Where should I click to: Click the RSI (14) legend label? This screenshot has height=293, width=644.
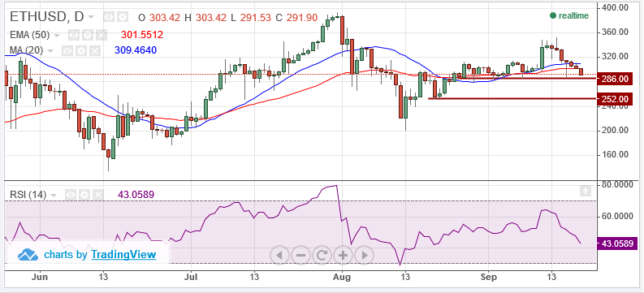pyautogui.click(x=28, y=195)
